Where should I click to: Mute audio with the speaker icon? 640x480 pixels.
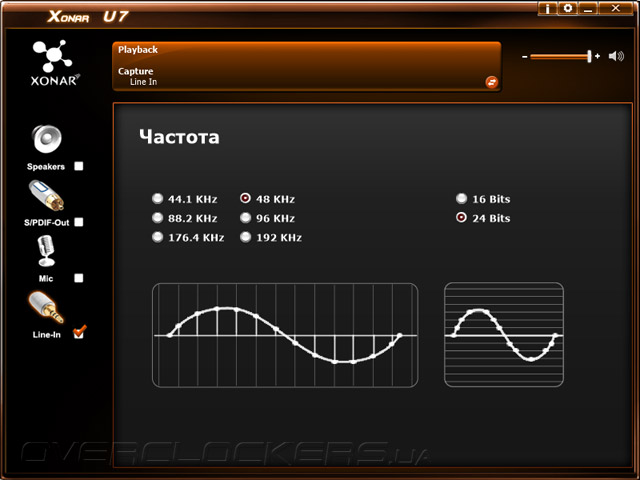[616, 56]
